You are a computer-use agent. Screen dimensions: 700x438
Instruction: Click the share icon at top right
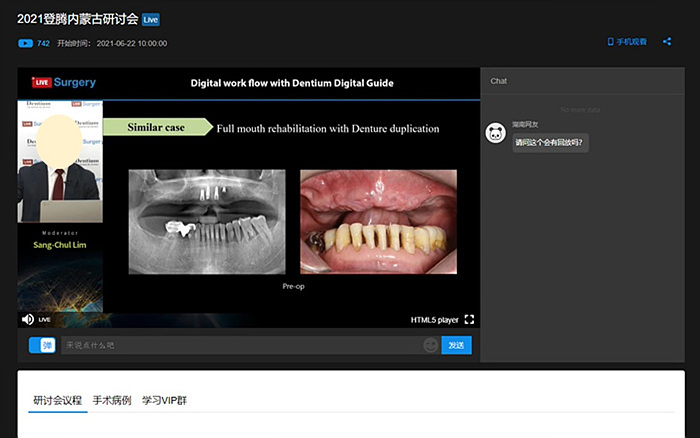click(667, 42)
